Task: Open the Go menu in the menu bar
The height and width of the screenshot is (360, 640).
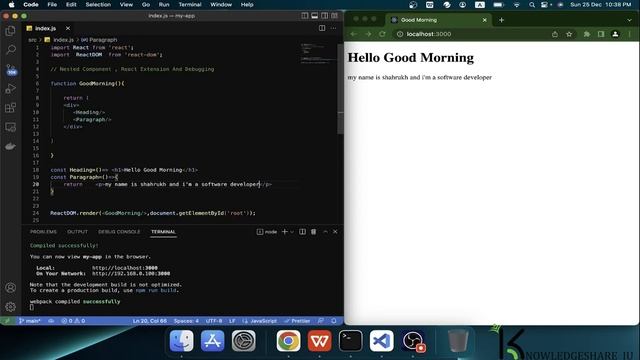Action: coord(146,4)
